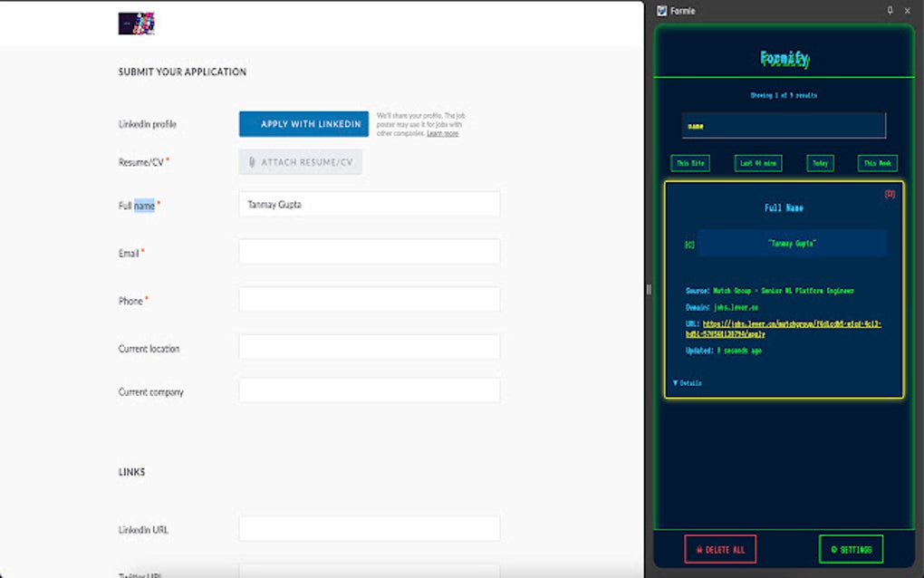Click the Current location input field

370,348
